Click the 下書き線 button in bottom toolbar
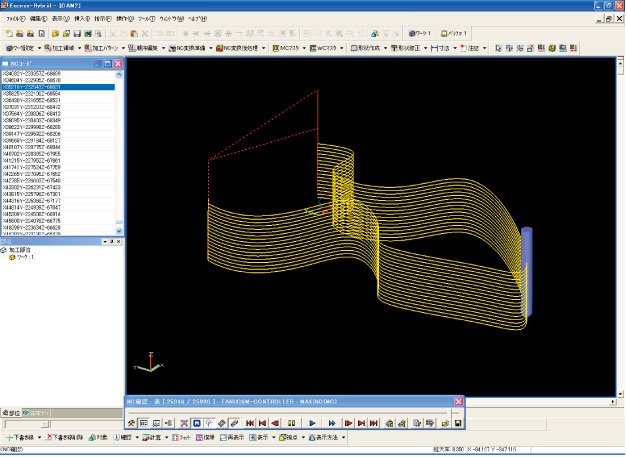 pos(21,437)
